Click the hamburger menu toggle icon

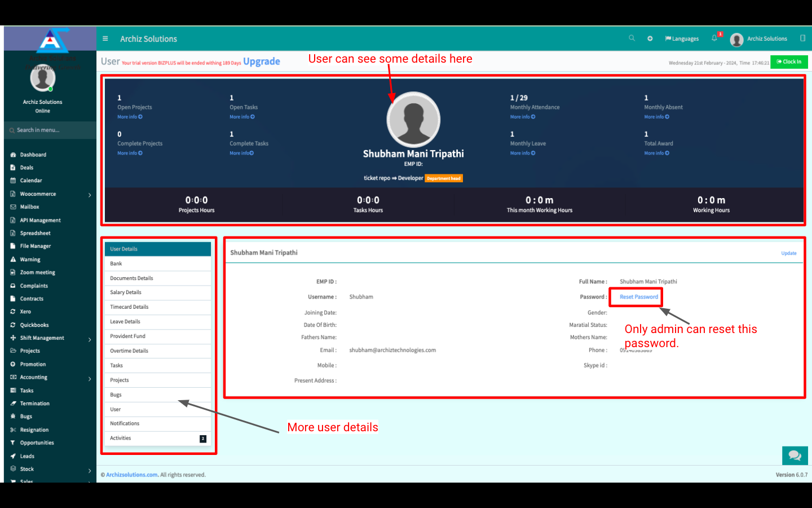click(x=105, y=39)
